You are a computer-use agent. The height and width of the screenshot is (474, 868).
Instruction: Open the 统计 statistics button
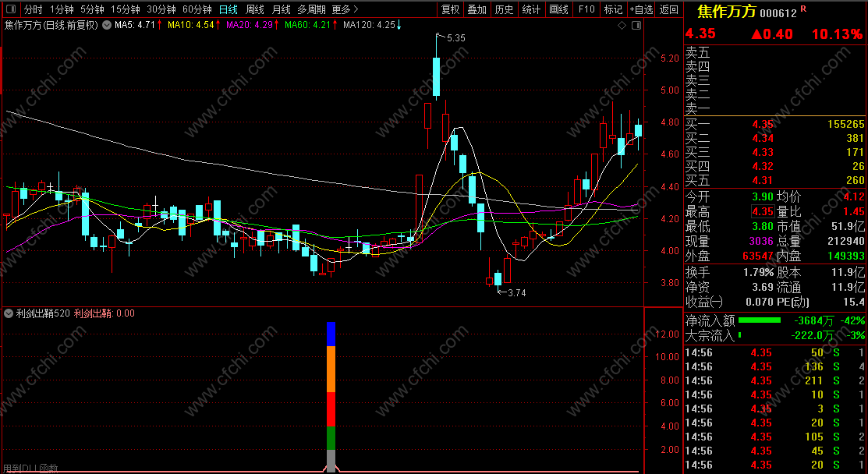[x=531, y=9]
